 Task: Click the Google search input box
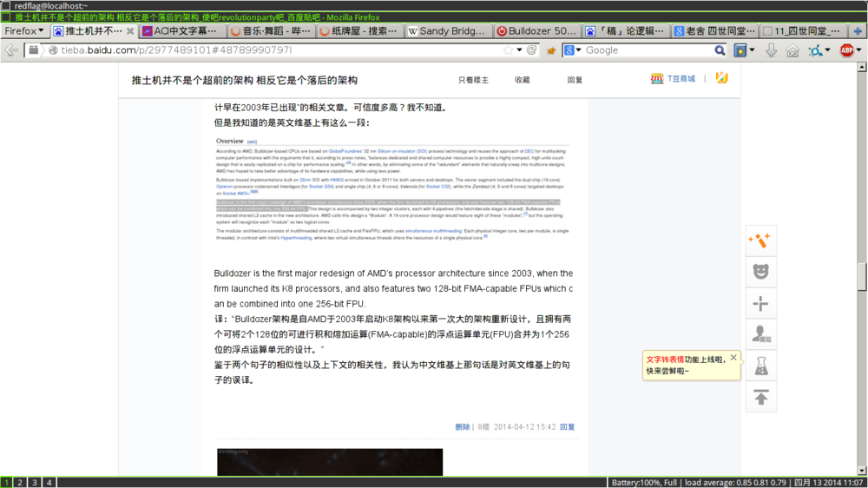pos(648,50)
